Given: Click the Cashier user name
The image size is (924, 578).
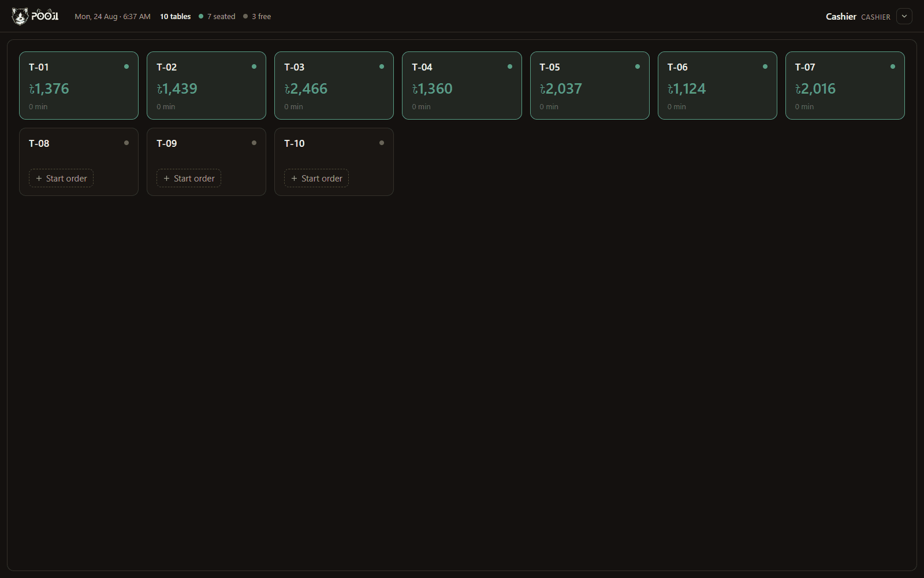Looking at the screenshot, I should [x=841, y=17].
